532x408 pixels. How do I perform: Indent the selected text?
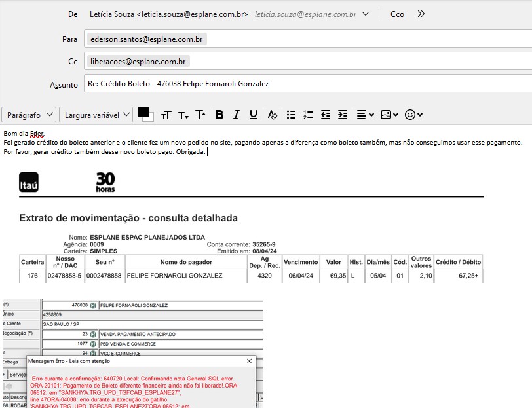click(x=342, y=115)
